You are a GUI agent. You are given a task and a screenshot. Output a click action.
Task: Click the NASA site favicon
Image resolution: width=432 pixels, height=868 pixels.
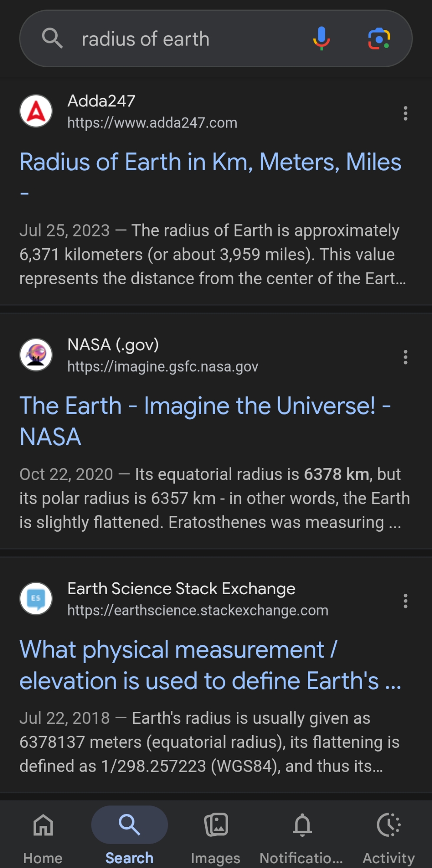(x=36, y=355)
